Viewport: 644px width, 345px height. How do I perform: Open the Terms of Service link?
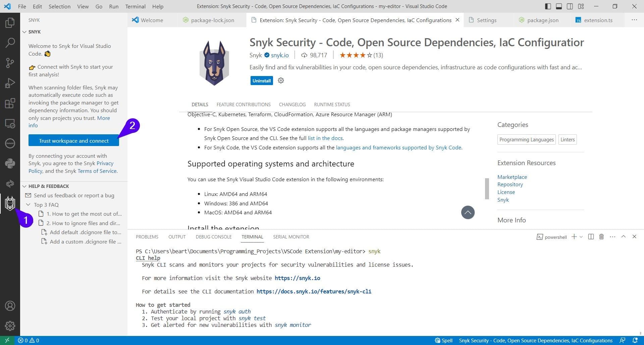(x=97, y=171)
